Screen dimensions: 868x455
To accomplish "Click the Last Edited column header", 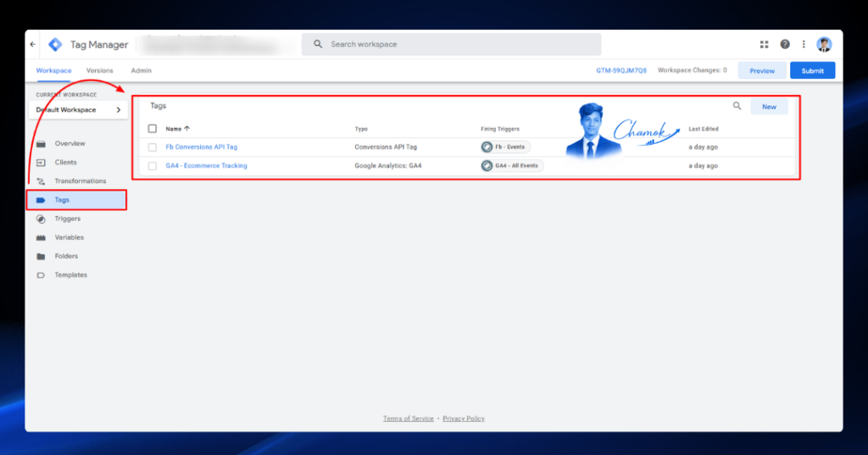I will [703, 129].
